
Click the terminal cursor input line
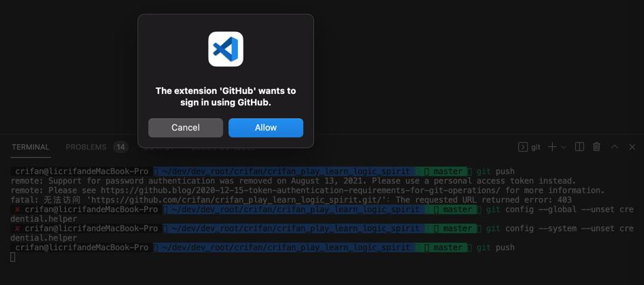[13, 257]
